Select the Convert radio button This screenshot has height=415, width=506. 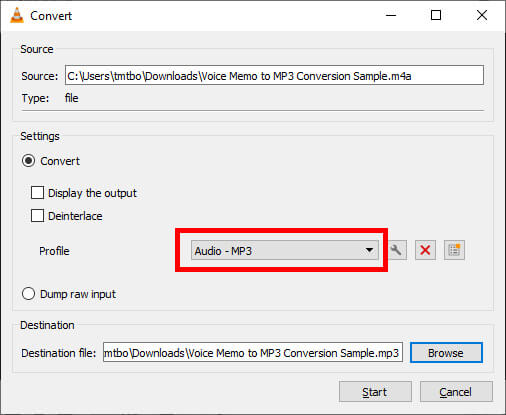click(x=28, y=161)
